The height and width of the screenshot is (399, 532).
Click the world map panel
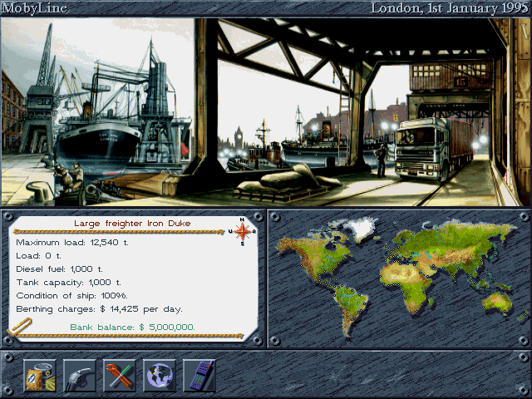tap(399, 278)
